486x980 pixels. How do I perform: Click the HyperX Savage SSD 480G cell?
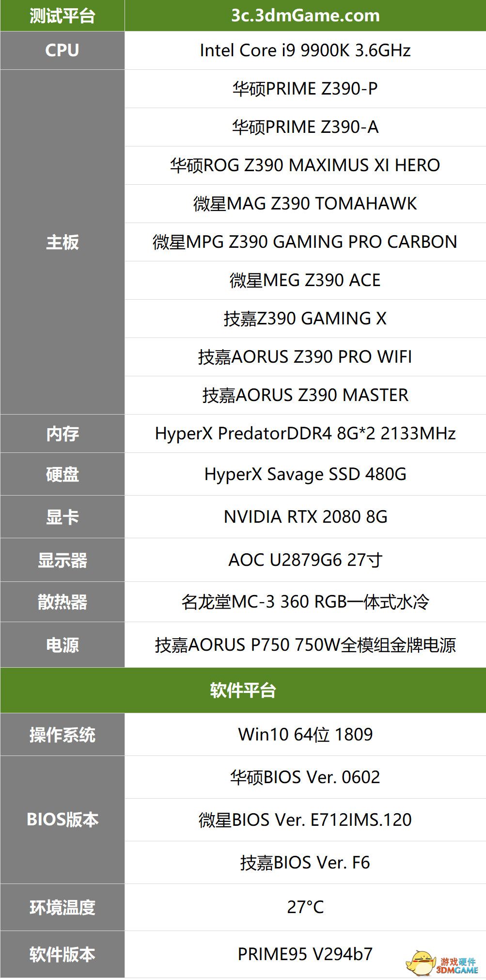pyautogui.click(x=305, y=474)
